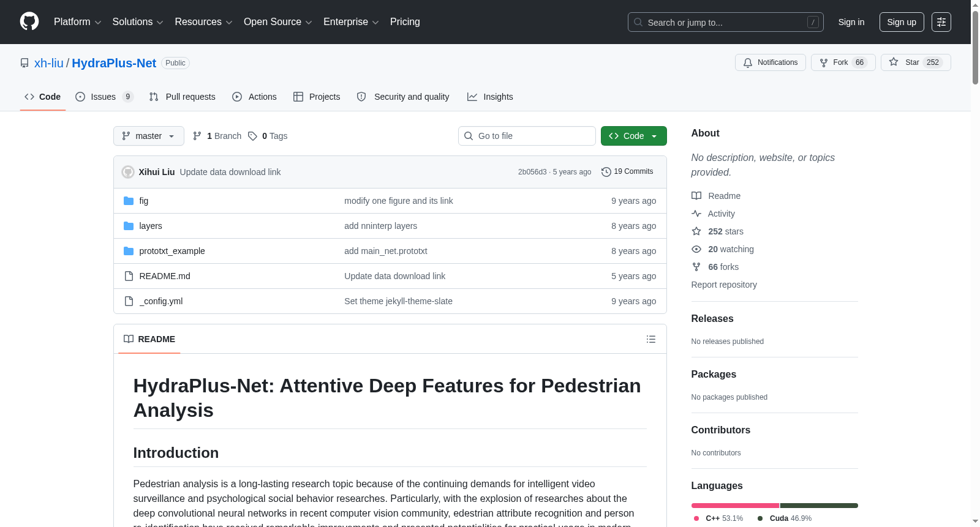
Task: Click the Cuda 46.9% language link
Action: [785, 518]
